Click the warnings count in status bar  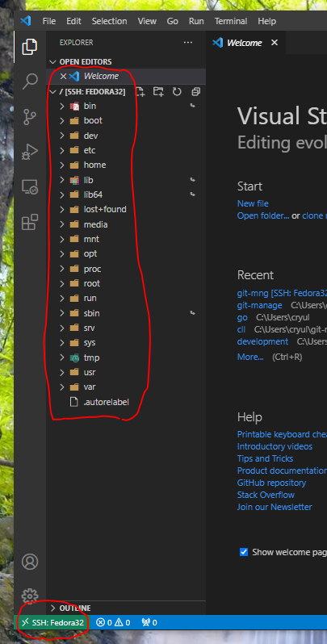click(123, 623)
